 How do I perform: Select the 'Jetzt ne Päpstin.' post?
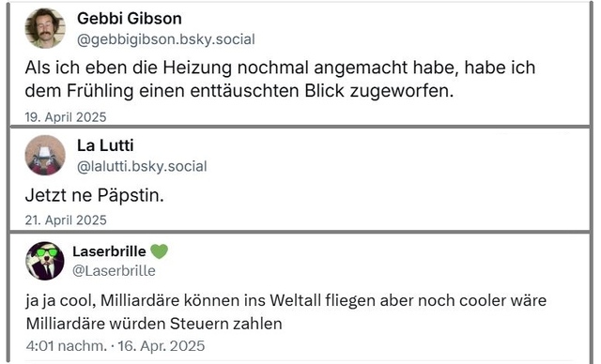click(x=94, y=195)
